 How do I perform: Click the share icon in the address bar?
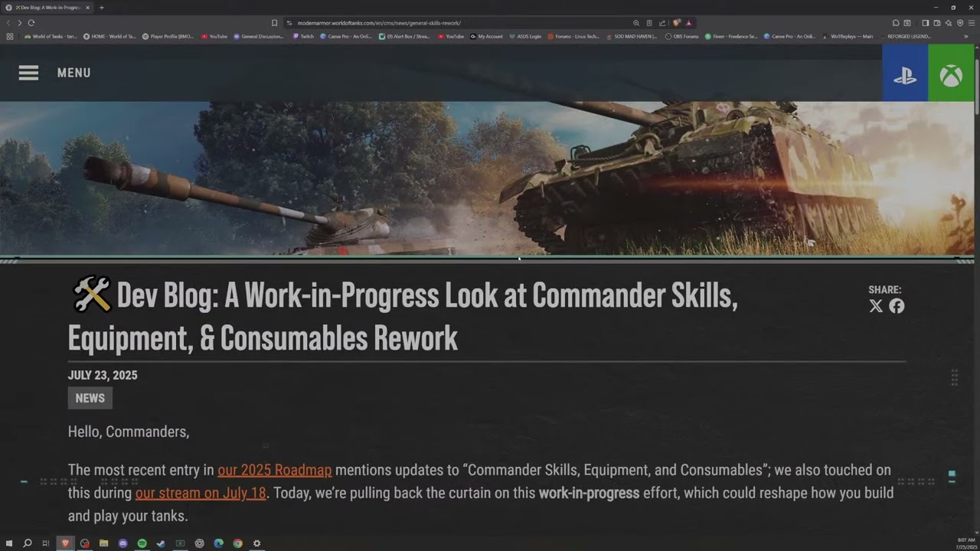pos(662,23)
